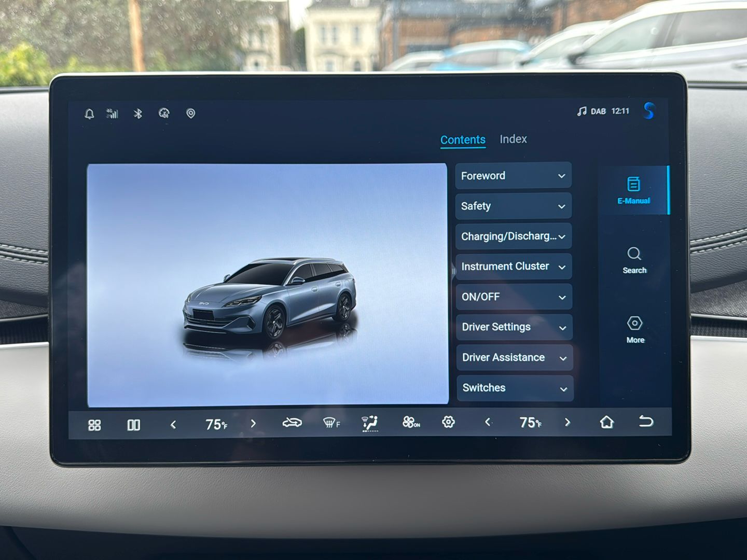This screenshot has width=747, height=560.
Task: Switch to the Index tab
Action: coord(513,139)
